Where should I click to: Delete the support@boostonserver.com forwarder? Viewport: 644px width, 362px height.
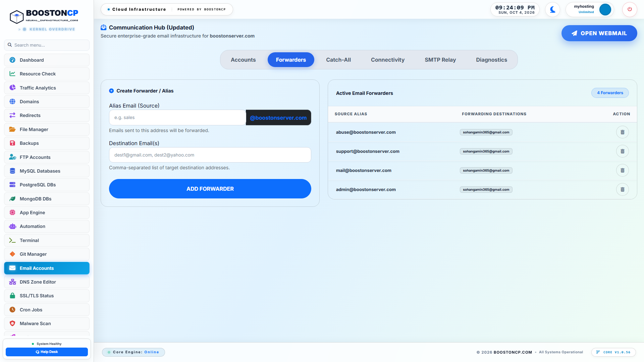coord(622,151)
